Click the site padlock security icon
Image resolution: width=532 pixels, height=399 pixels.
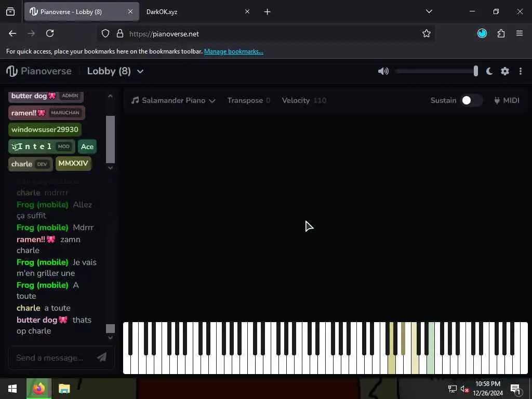[x=120, y=34]
